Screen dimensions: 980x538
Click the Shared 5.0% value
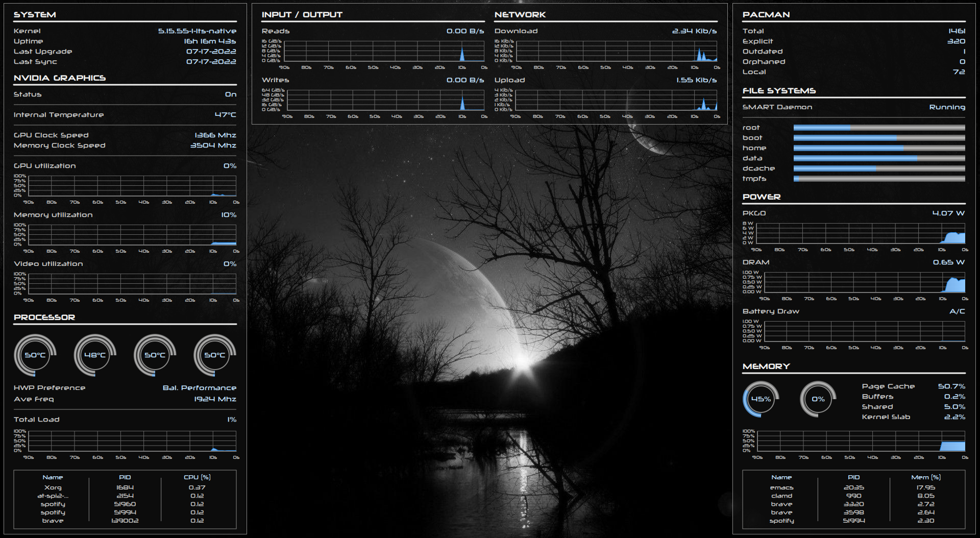954,407
